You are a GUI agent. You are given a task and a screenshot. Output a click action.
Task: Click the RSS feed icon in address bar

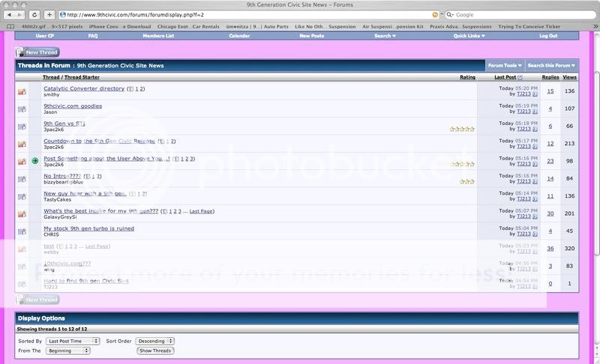[x=436, y=14]
